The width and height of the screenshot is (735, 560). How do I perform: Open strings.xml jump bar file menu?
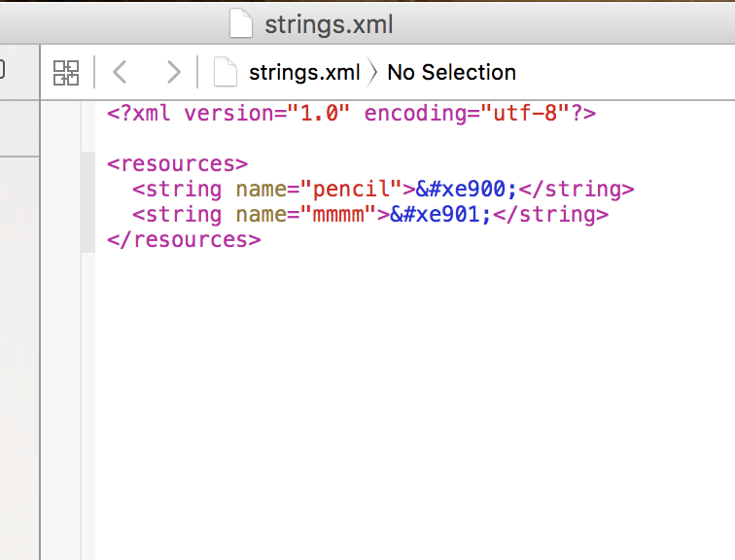point(303,72)
